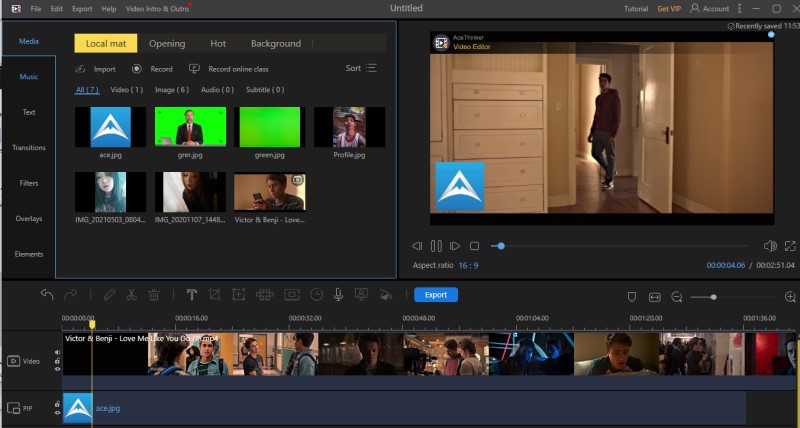Undo the last edit in timeline toolbar
This screenshot has height=428, width=800.
point(47,295)
